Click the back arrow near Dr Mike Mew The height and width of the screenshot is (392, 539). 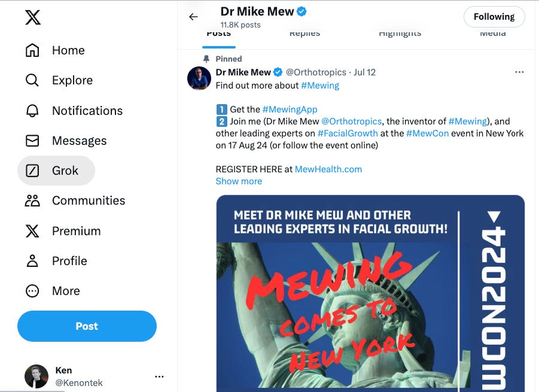tap(193, 17)
